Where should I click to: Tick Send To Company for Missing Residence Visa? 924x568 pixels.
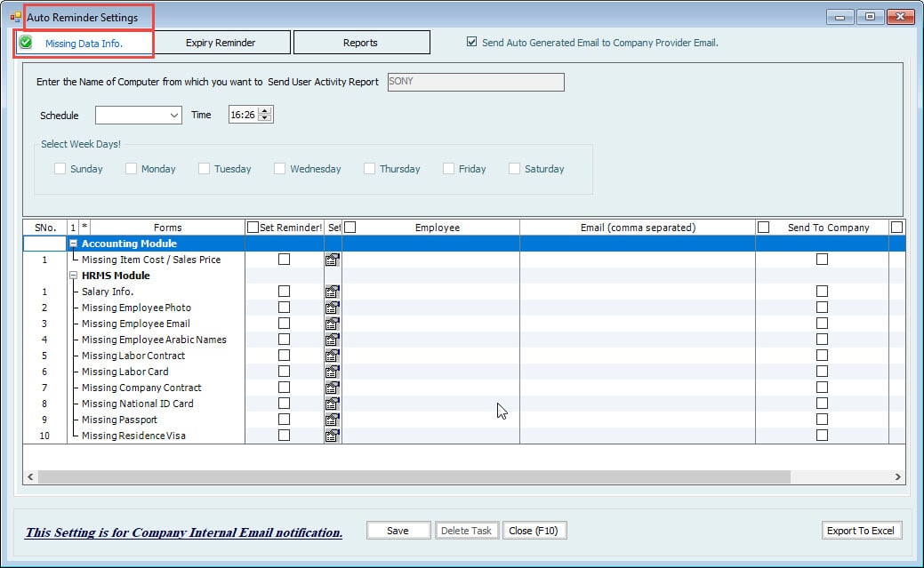822,435
